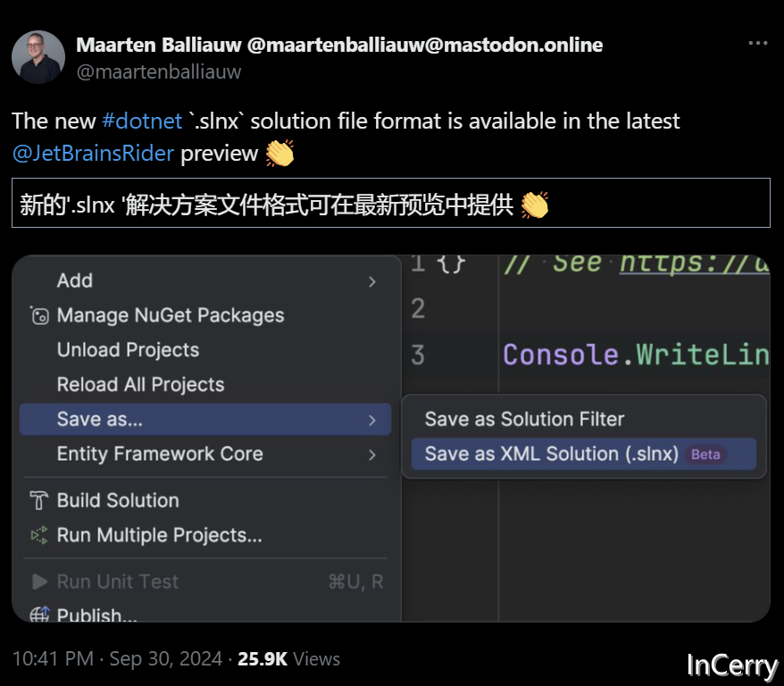
Task: Open Maarten Balliauw's profile avatar
Action: click(x=38, y=57)
